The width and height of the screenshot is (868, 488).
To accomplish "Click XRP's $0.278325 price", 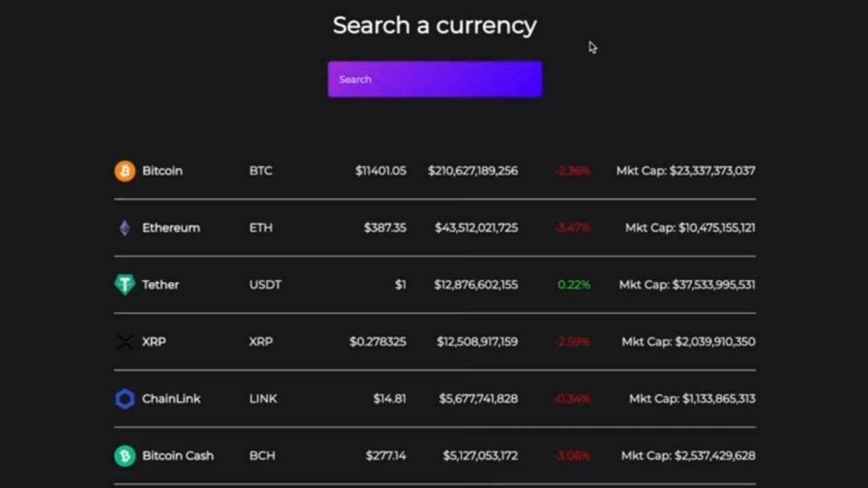I will (378, 342).
